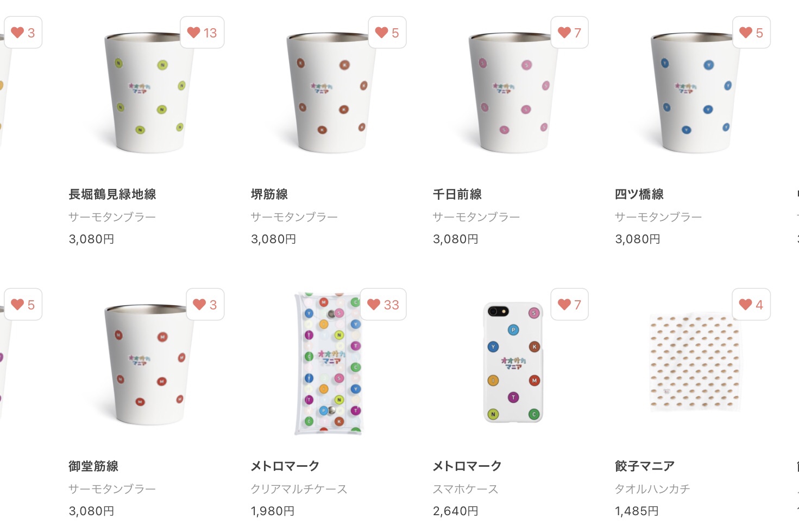Viewport: 799px width, 532px height.
Task: Like the clear multi case with 33 hearts
Action: click(383, 305)
